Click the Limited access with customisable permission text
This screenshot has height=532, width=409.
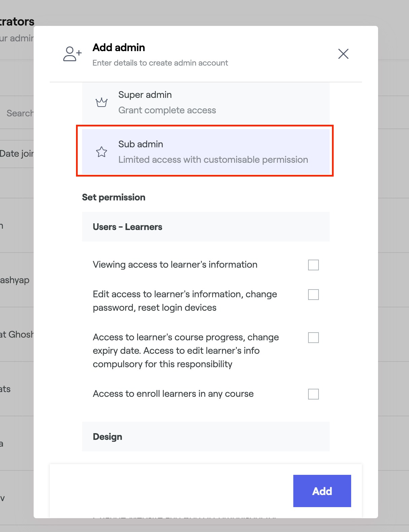[x=213, y=160]
